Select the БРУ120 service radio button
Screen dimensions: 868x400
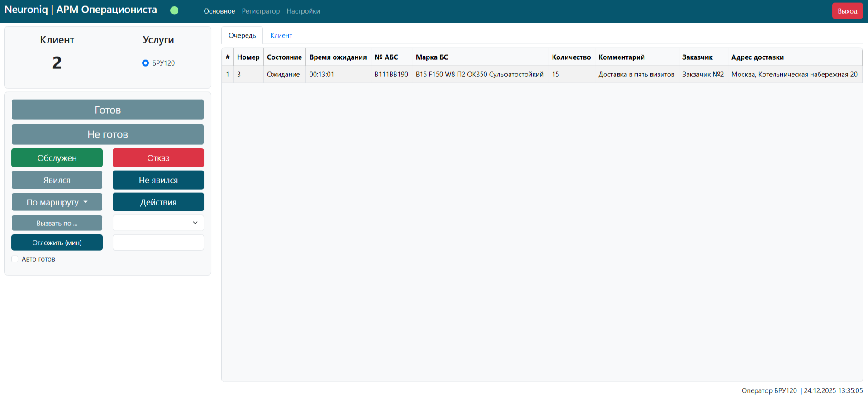pos(145,63)
